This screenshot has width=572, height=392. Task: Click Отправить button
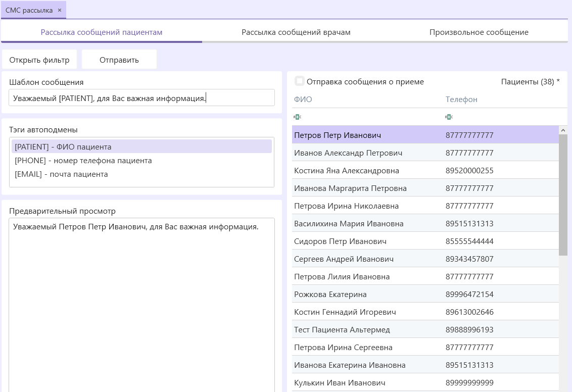tap(119, 60)
